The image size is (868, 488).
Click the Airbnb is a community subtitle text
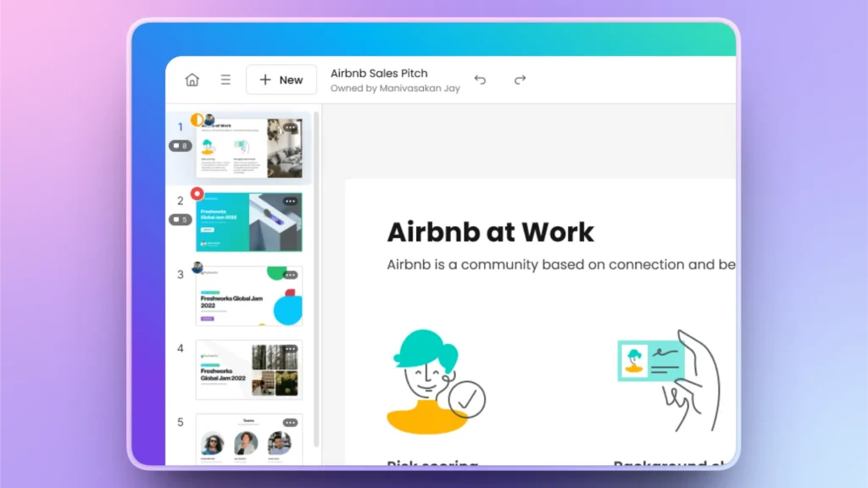[561, 264]
